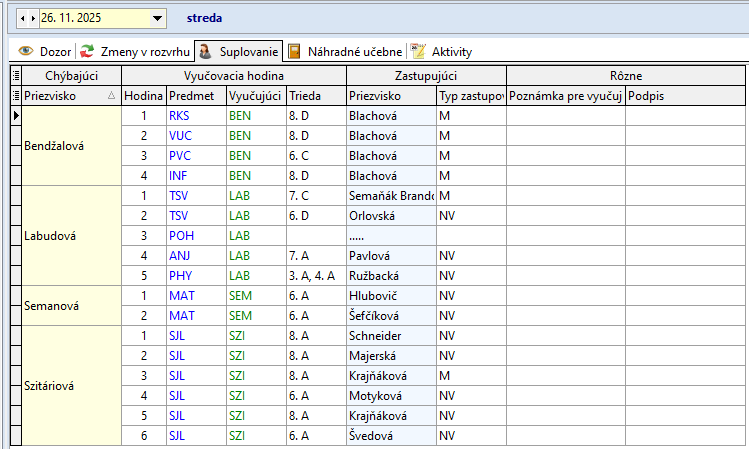Viewport: 749px width, 449px height.
Task: Click the previous day arrow
Action: coord(23,18)
